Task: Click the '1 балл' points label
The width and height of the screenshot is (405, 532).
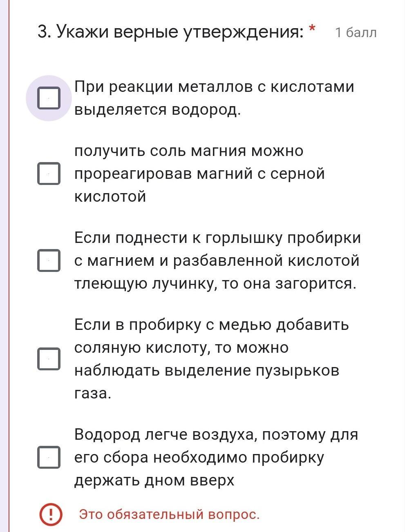Action: click(356, 32)
